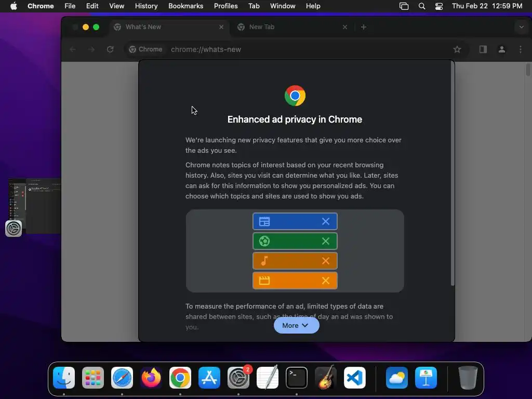The image size is (532, 399).
Task: Open TextEdit from the dock
Action: click(x=268, y=378)
